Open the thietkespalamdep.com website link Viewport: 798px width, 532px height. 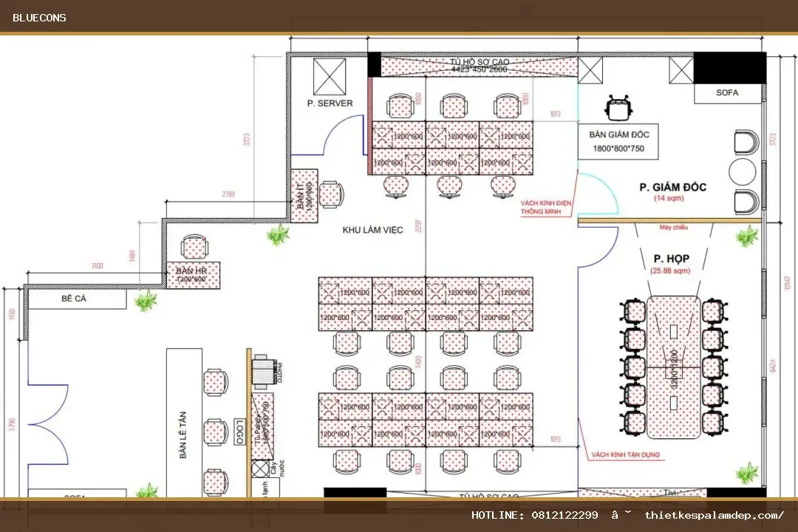coord(714,515)
